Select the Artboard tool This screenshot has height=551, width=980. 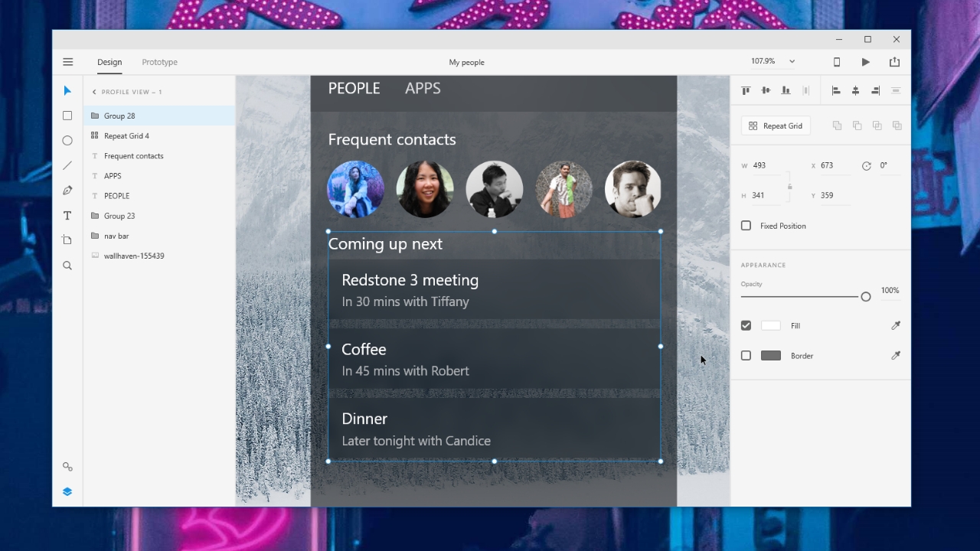click(67, 240)
